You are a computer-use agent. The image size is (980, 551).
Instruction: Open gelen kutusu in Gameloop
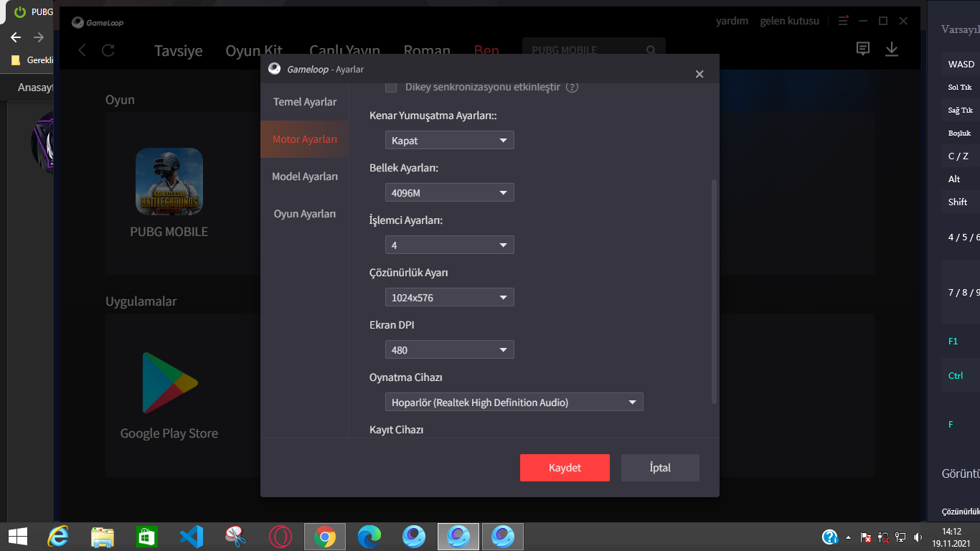tap(789, 21)
